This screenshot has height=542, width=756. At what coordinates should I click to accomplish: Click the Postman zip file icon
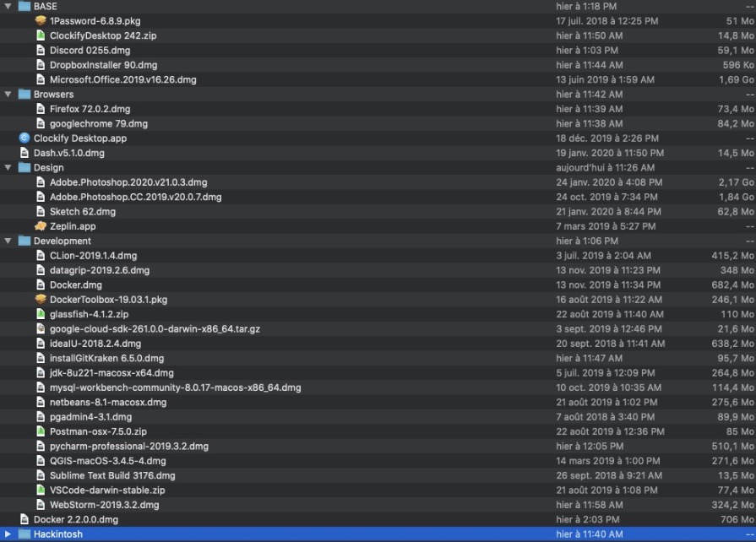pos(41,431)
